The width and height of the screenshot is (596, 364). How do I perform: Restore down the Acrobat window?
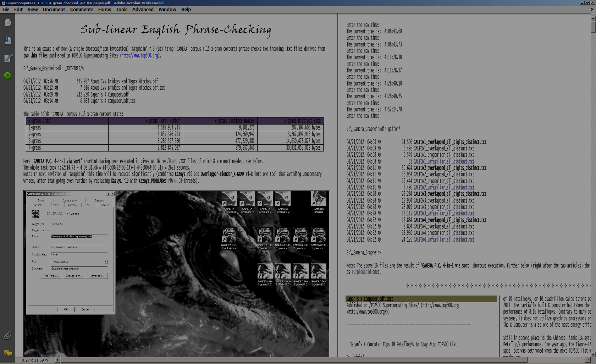coord(587,3)
